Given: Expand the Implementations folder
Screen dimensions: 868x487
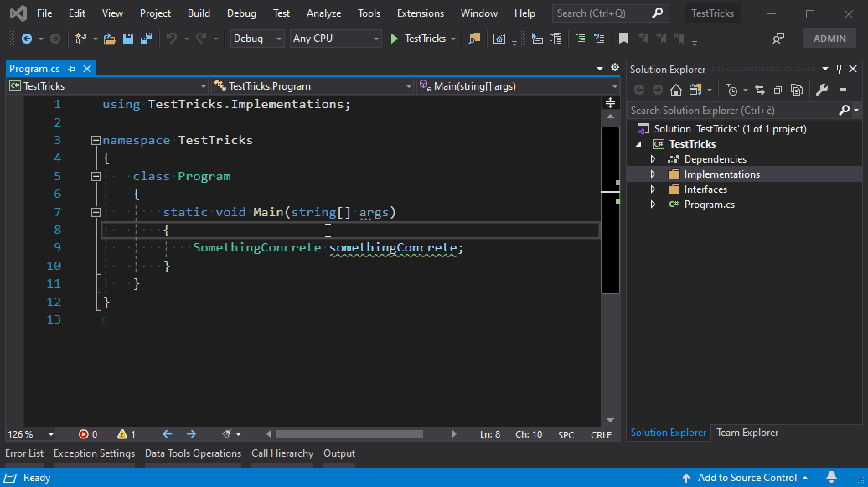Looking at the screenshot, I should 653,174.
